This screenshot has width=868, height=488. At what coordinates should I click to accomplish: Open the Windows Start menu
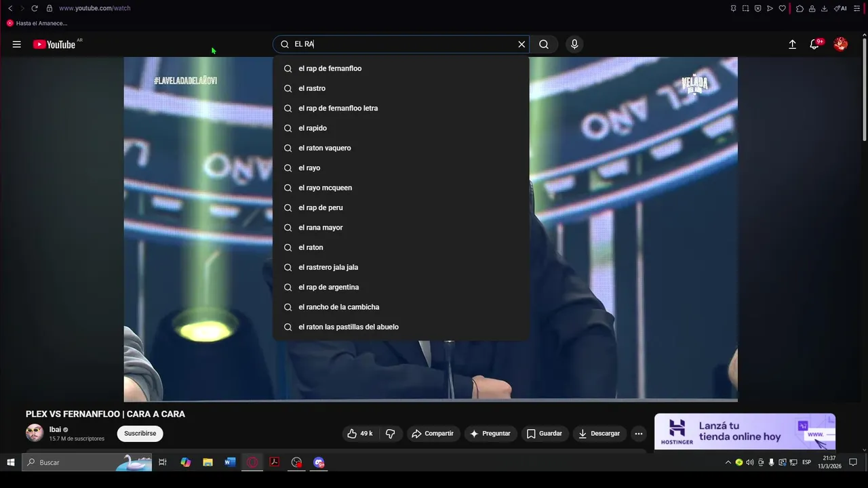[x=11, y=462]
